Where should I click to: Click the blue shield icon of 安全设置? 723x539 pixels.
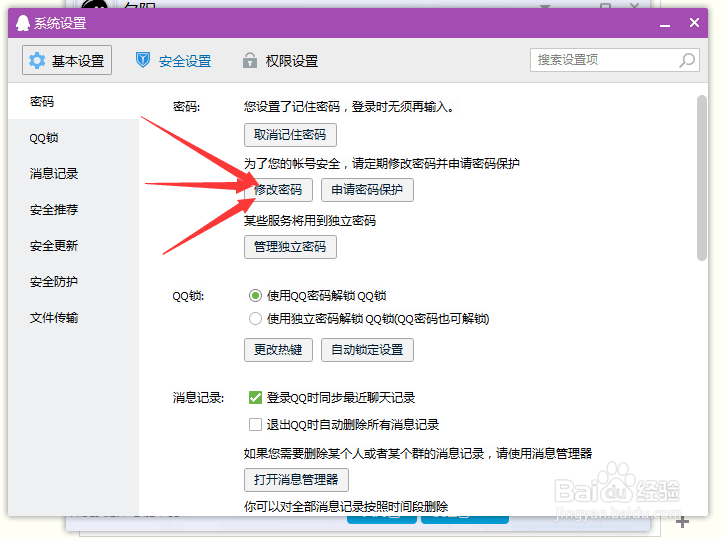coord(143,60)
